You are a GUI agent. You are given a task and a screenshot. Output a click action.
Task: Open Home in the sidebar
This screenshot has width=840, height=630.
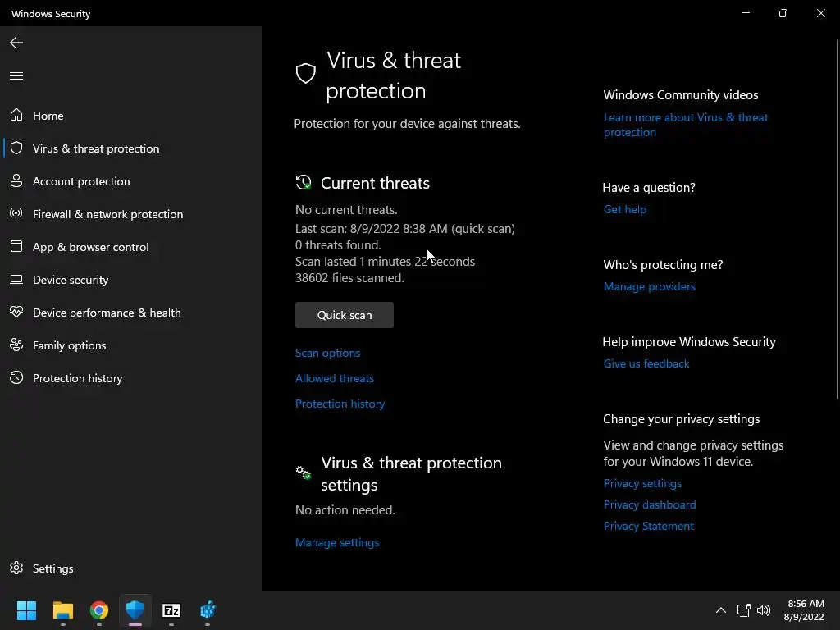click(48, 116)
